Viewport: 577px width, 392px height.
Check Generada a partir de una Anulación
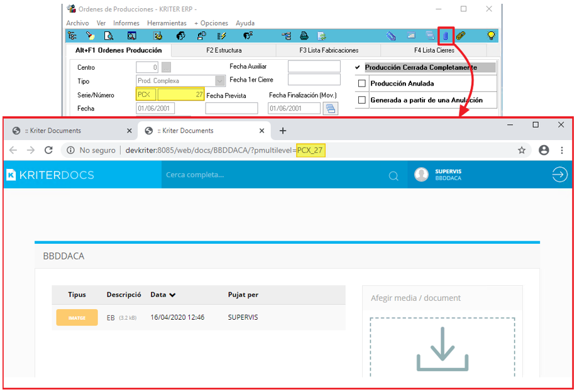(362, 100)
